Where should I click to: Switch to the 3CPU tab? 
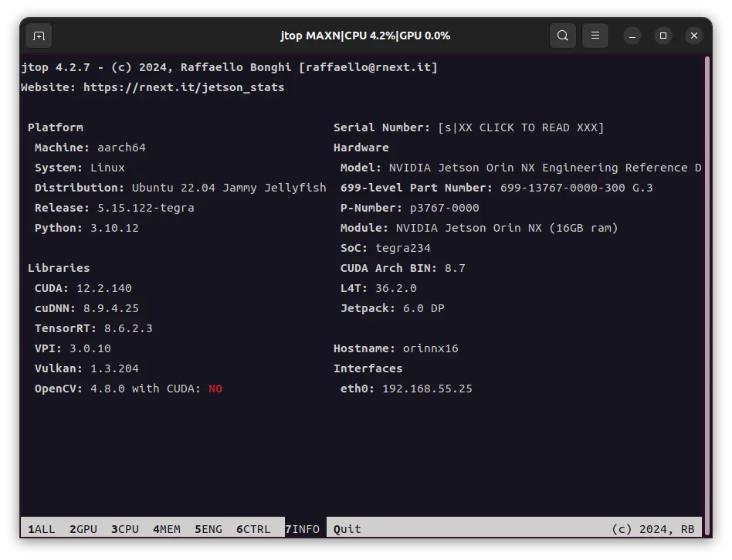124,529
